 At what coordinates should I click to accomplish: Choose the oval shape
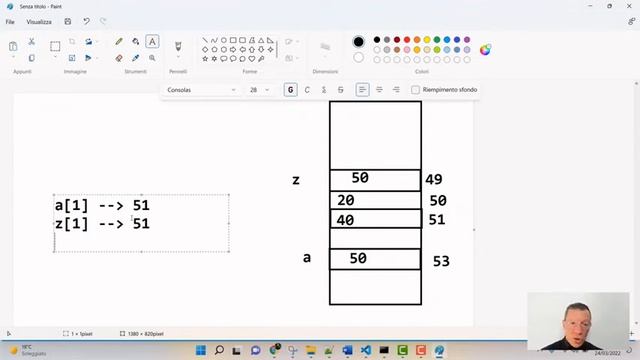(x=224, y=40)
